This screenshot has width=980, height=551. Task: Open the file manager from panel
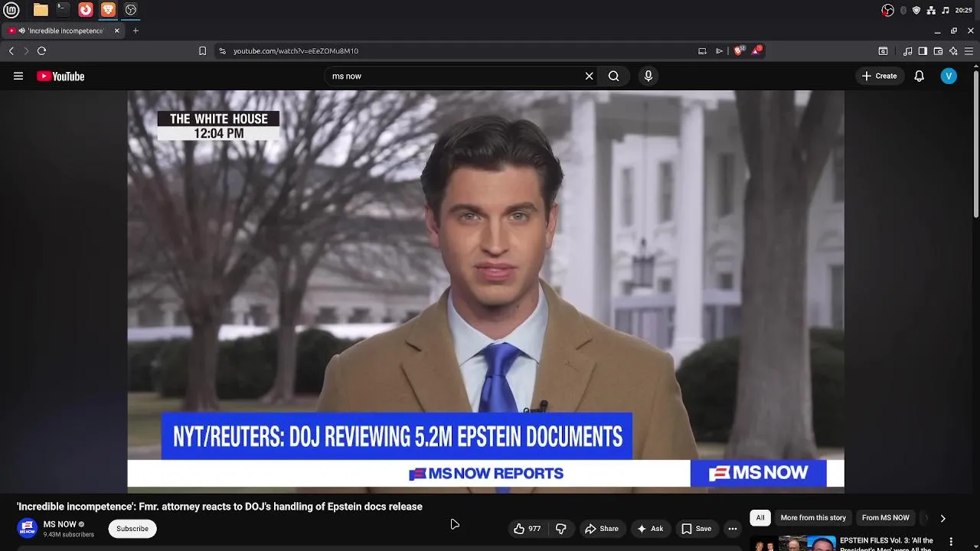click(41, 10)
